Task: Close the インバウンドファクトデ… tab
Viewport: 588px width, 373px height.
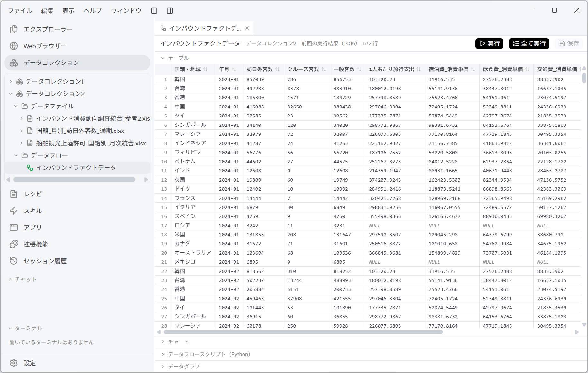Action: point(247,28)
